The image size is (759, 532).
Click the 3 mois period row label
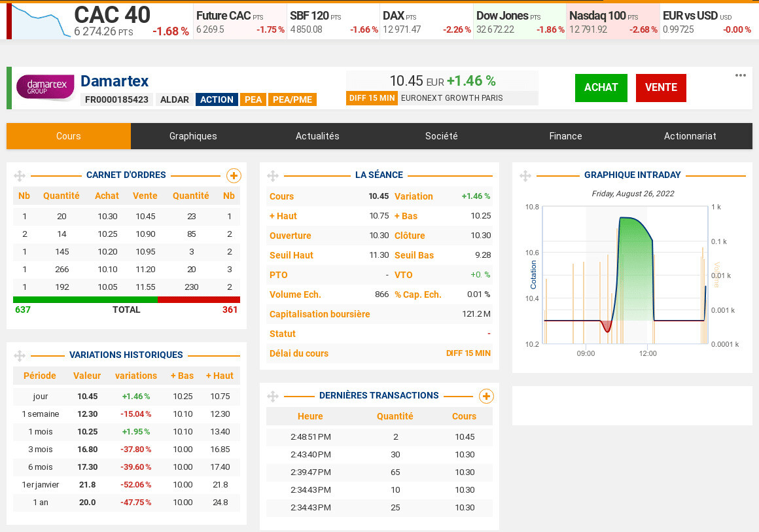(x=41, y=450)
